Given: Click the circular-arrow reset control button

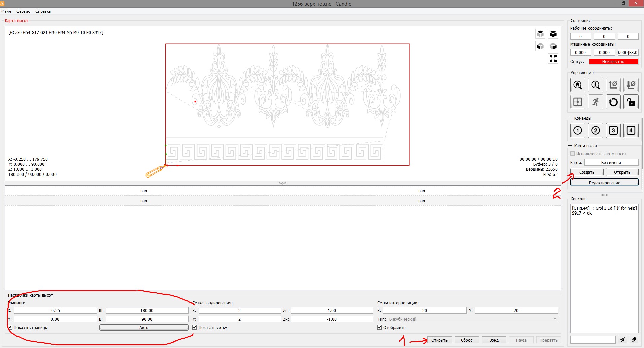Looking at the screenshot, I should (x=613, y=102).
